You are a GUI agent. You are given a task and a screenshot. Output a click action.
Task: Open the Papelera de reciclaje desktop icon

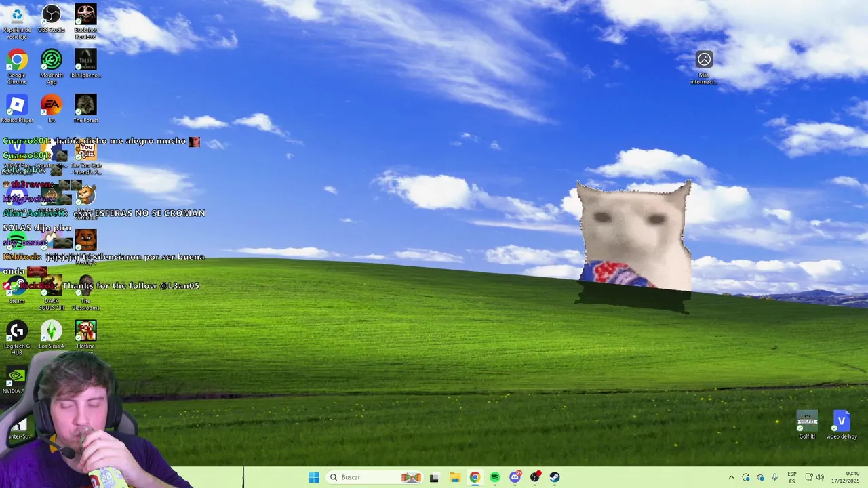pos(17,22)
